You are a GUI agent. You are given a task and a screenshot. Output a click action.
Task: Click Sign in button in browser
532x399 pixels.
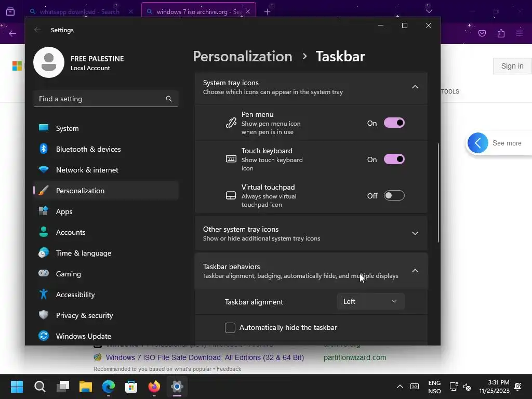pos(512,66)
